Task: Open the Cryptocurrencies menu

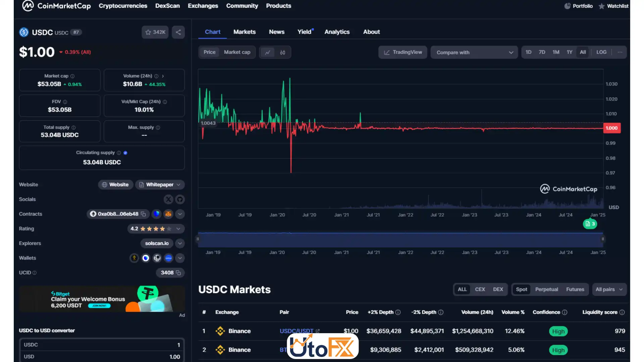Action: pyautogui.click(x=123, y=6)
